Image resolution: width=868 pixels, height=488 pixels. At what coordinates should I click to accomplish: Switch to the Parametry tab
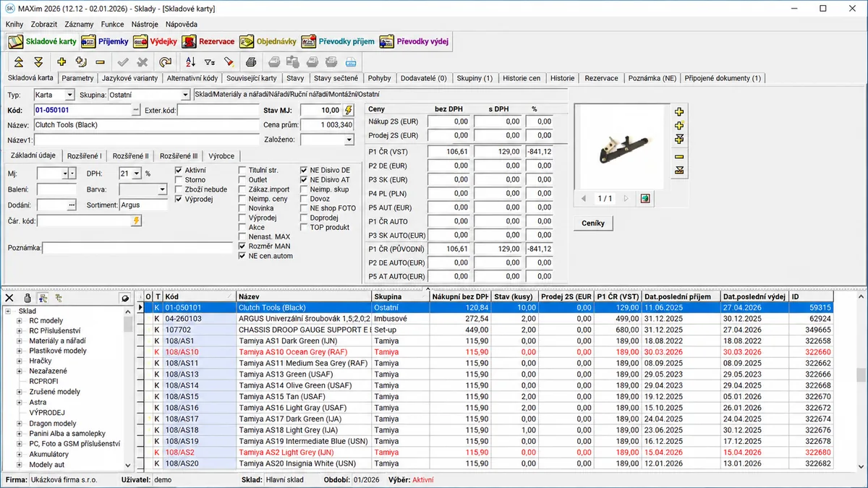[77, 78]
